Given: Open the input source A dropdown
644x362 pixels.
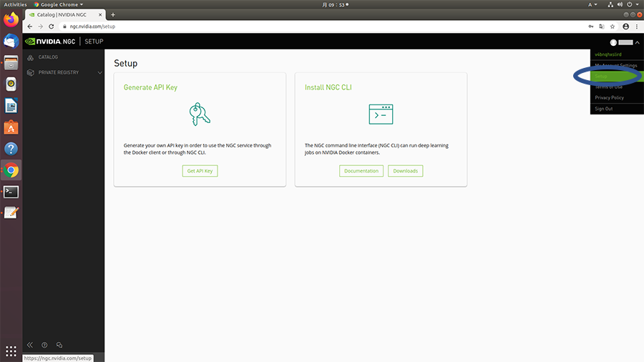Looking at the screenshot, I should tap(592, 4).
